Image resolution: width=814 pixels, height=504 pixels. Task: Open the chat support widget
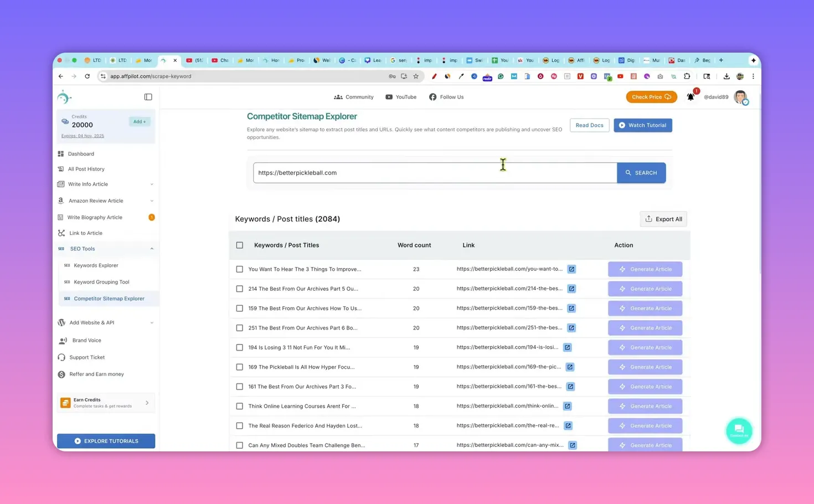point(739,430)
